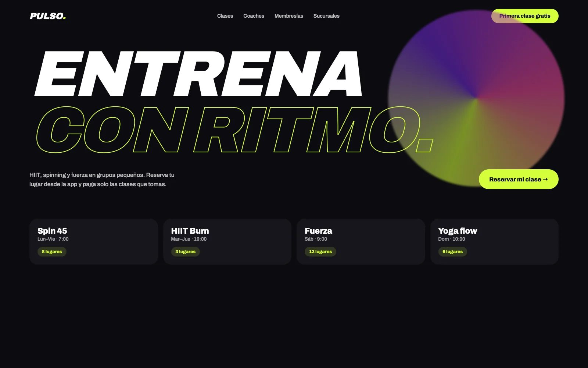
Task: Choose the Fuerza class card
Action: point(361,241)
